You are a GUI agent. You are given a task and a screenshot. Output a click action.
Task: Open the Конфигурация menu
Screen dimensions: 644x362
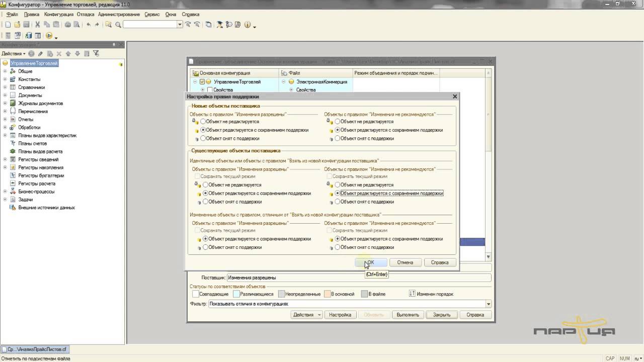pyautogui.click(x=59, y=15)
